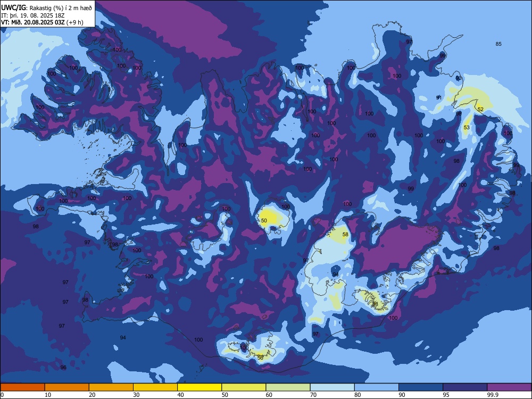Viewport: 532px width, 399px height.
Task: Click the '53' humidity value on the map
Action: coord(467,128)
